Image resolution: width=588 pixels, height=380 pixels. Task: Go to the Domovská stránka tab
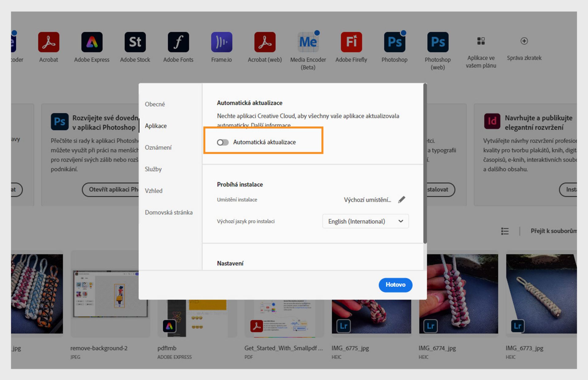click(168, 212)
